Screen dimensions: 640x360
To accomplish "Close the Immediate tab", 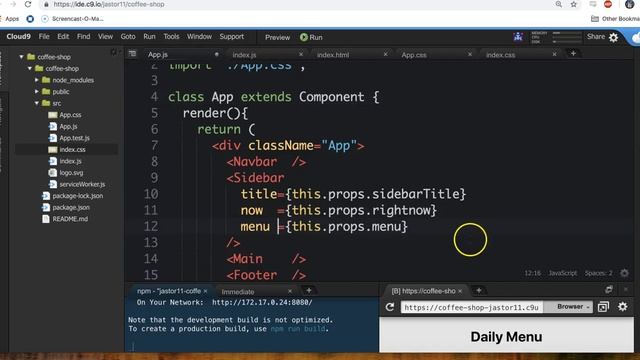I will tap(290, 291).
